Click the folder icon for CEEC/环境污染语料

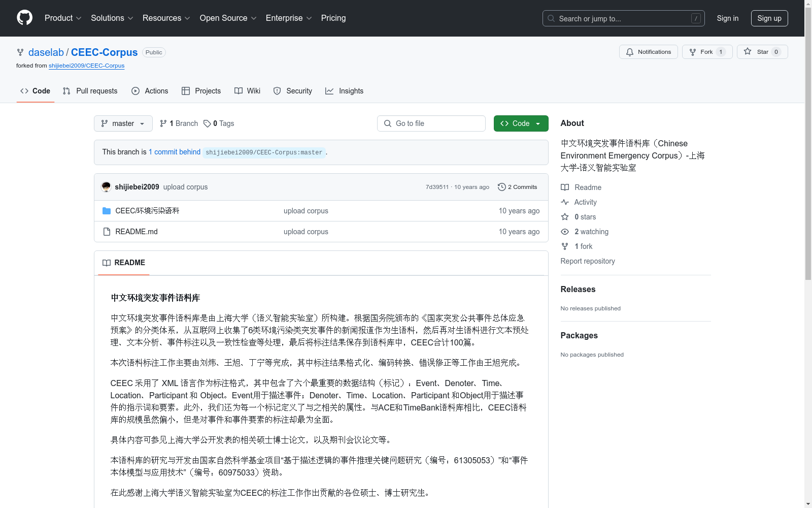point(107,211)
